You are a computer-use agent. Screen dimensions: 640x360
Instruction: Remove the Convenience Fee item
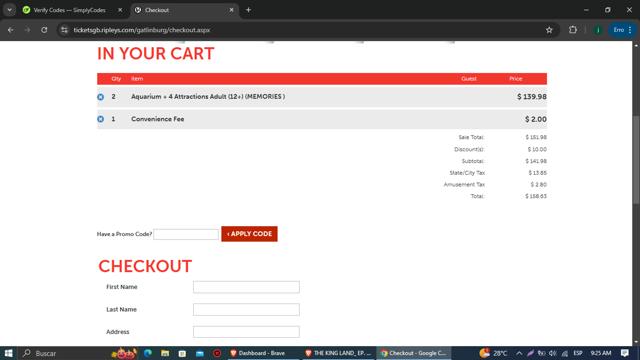point(100,119)
